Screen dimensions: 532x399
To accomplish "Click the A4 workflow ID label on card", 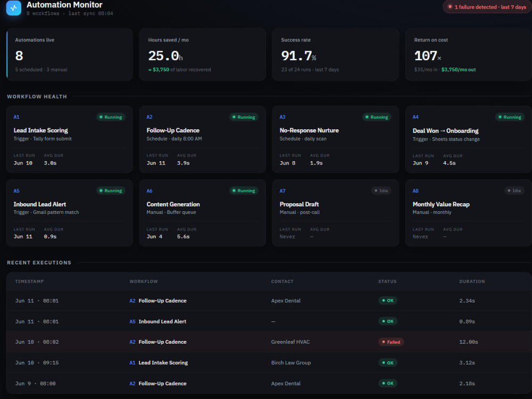I will 415,117.
